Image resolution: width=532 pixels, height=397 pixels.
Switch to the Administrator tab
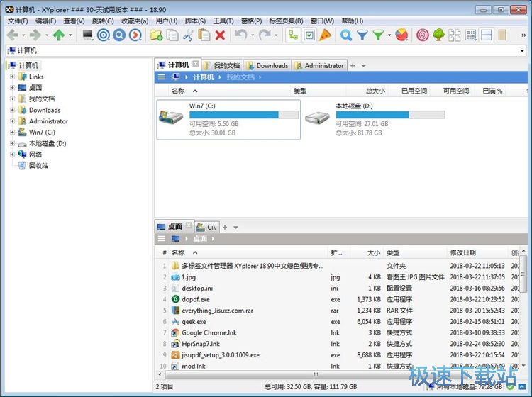324,66
